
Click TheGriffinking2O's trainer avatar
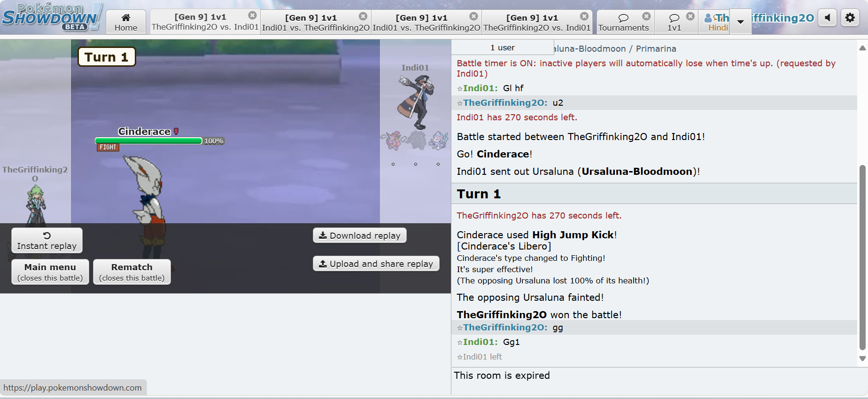(x=36, y=204)
